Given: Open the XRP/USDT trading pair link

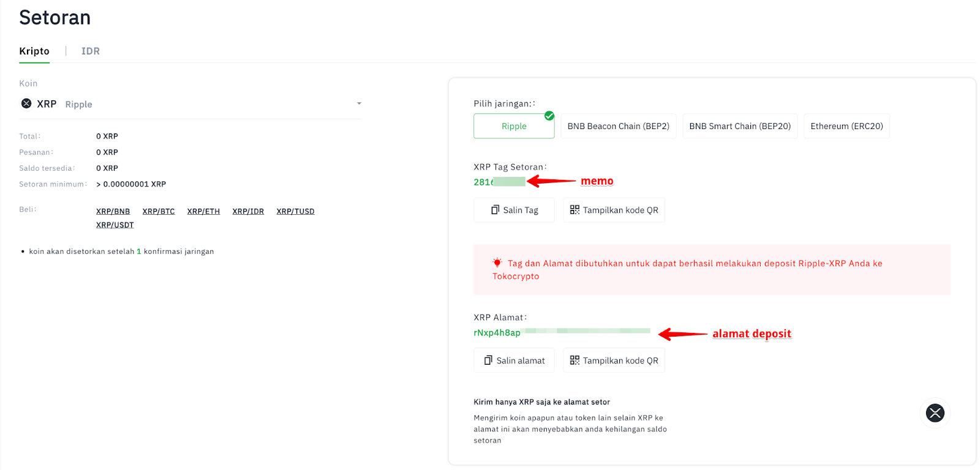Looking at the screenshot, I should click(x=115, y=225).
